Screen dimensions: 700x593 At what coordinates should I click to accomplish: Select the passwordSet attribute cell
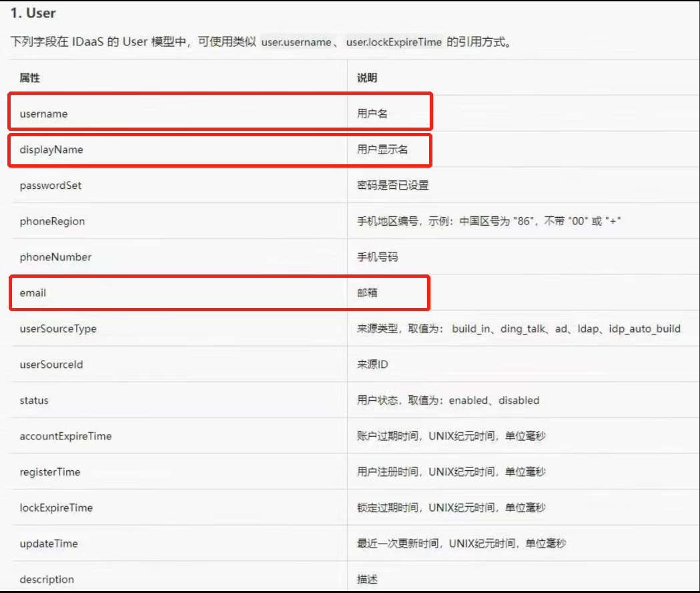[49, 186]
